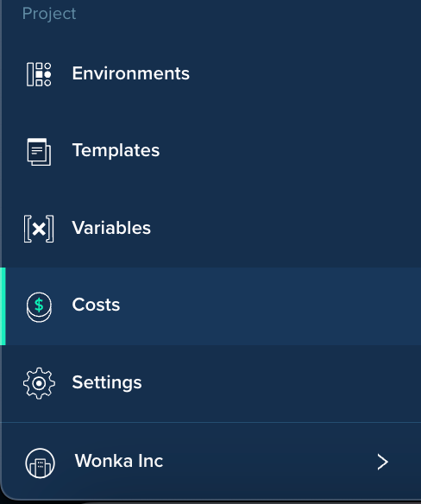Select the Variables bracketed-X icon
This screenshot has height=504, width=421.
click(39, 229)
